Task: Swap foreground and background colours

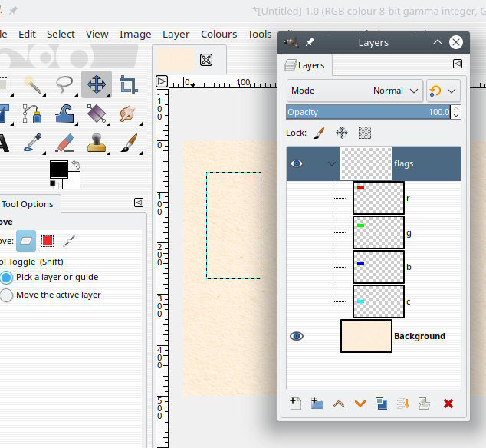Action: click(76, 164)
